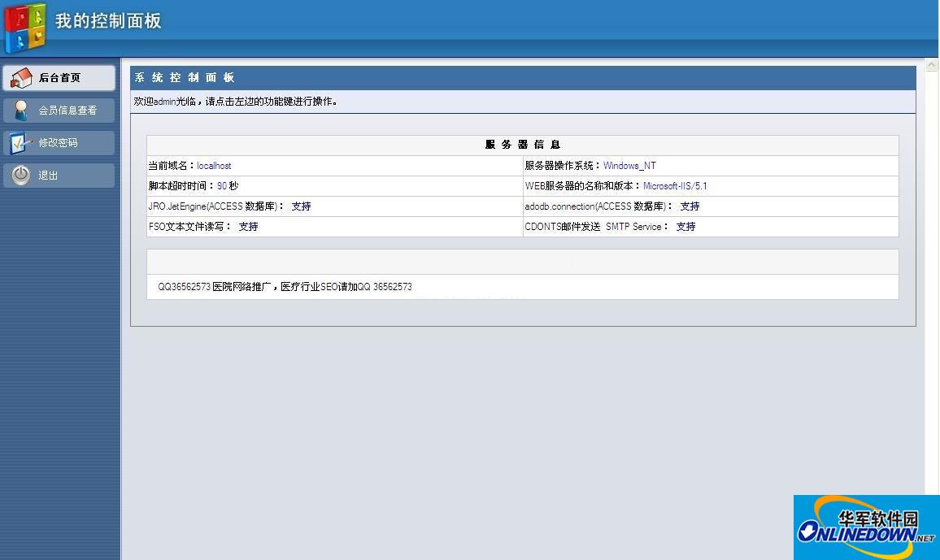Click the 90 script timeout link

click(220, 185)
